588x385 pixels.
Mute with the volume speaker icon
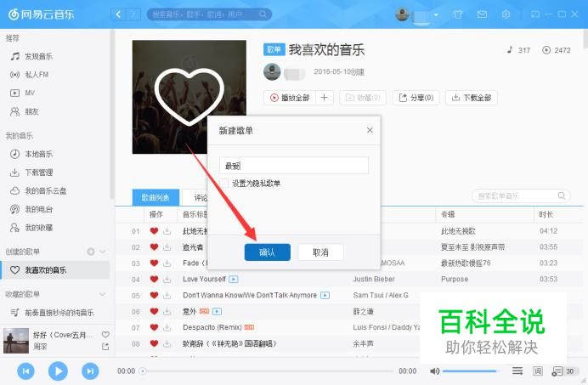434,371
